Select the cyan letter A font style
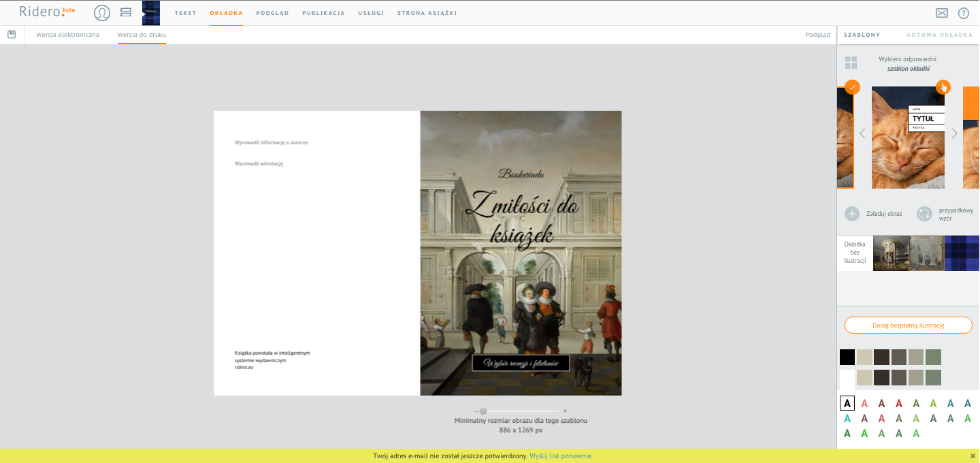Viewport: 980px width, 463px height. click(x=847, y=418)
